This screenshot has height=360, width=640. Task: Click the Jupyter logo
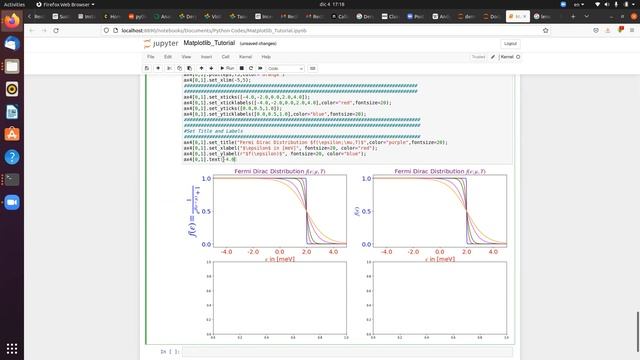click(x=161, y=43)
